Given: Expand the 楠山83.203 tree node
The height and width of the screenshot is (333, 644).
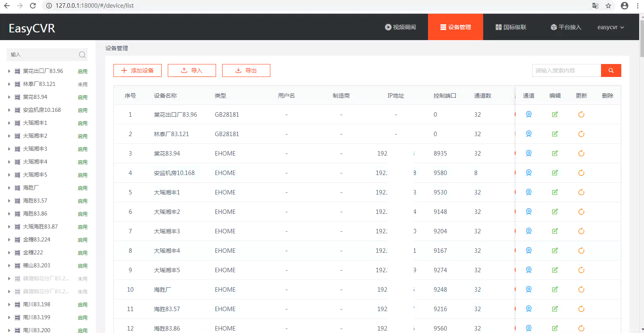Looking at the screenshot, I should tap(9, 265).
